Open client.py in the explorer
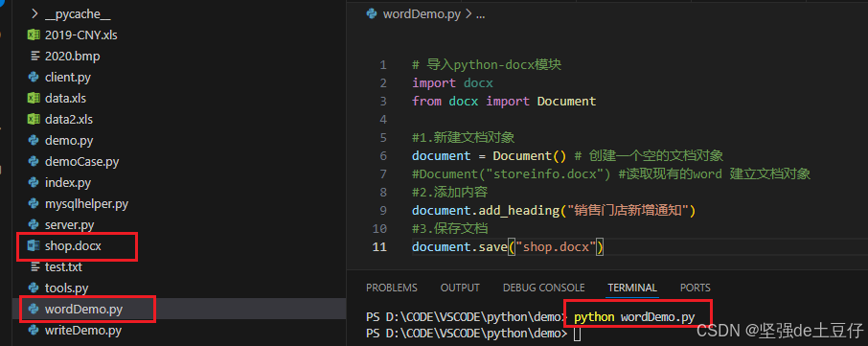 [67, 78]
